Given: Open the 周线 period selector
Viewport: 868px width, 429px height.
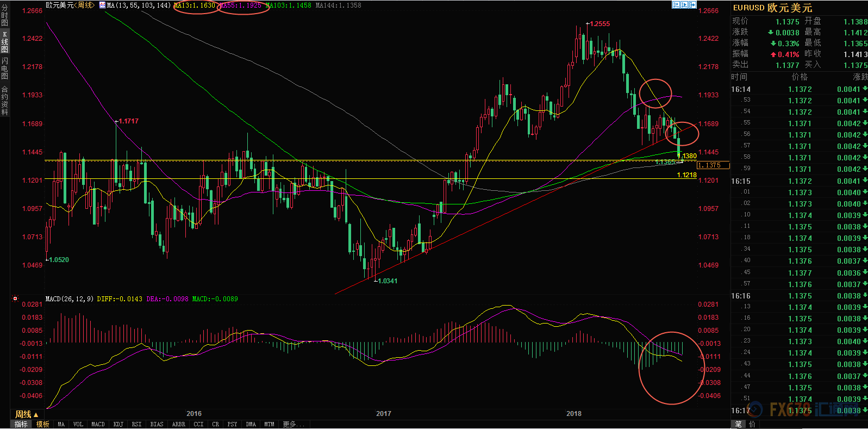Looking at the screenshot, I should [x=27, y=414].
